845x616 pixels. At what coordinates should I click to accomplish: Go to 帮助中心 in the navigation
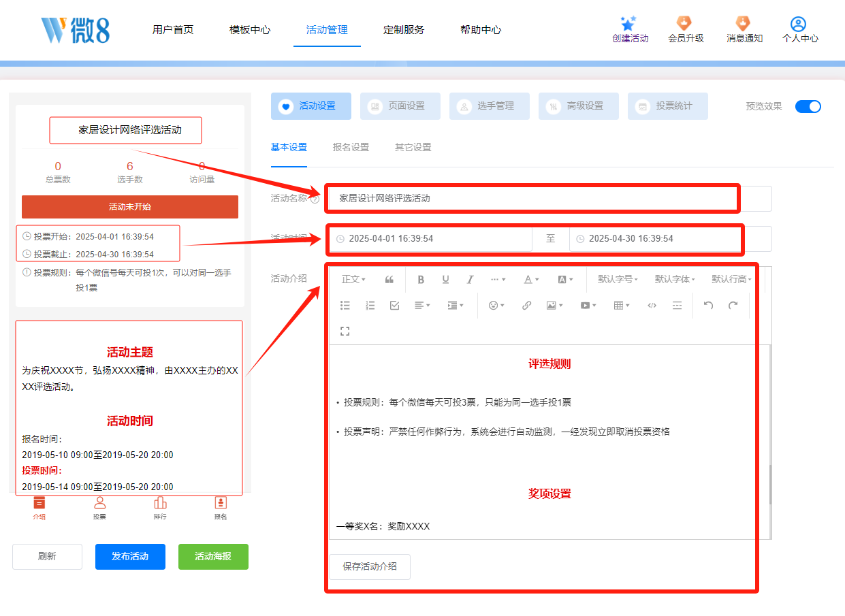tap(481, 30)
